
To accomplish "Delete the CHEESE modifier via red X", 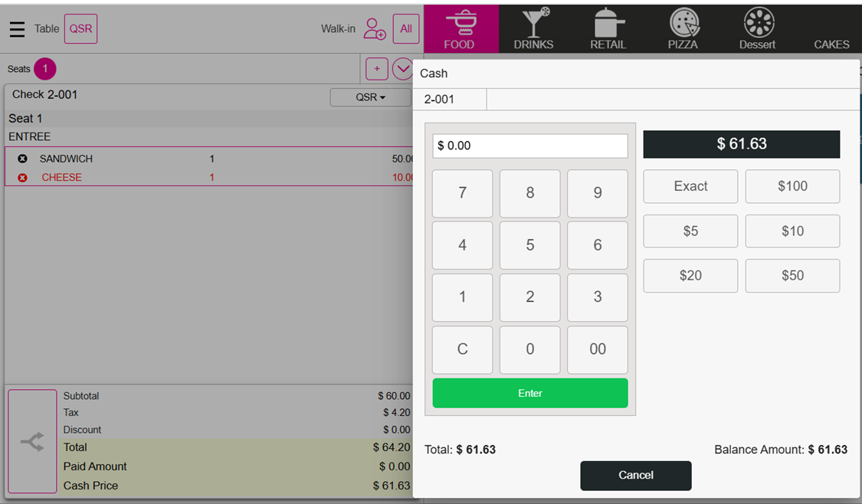I will coord(22,178).
